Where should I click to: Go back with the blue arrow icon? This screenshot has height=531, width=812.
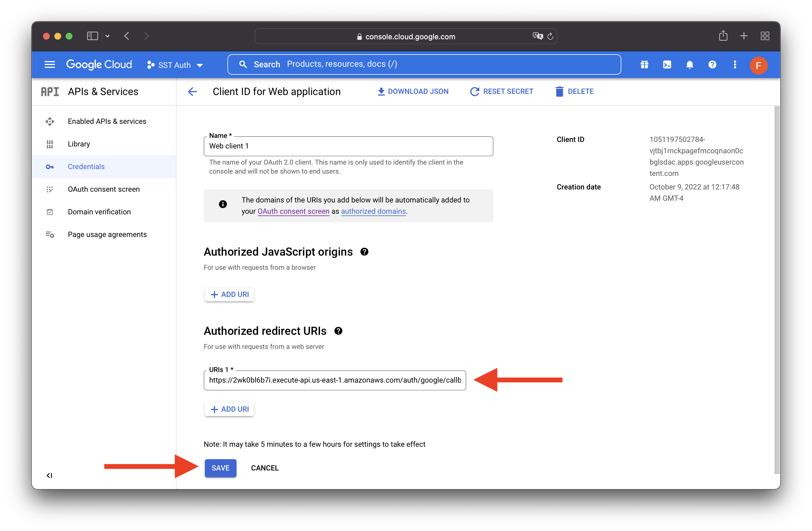192,91
